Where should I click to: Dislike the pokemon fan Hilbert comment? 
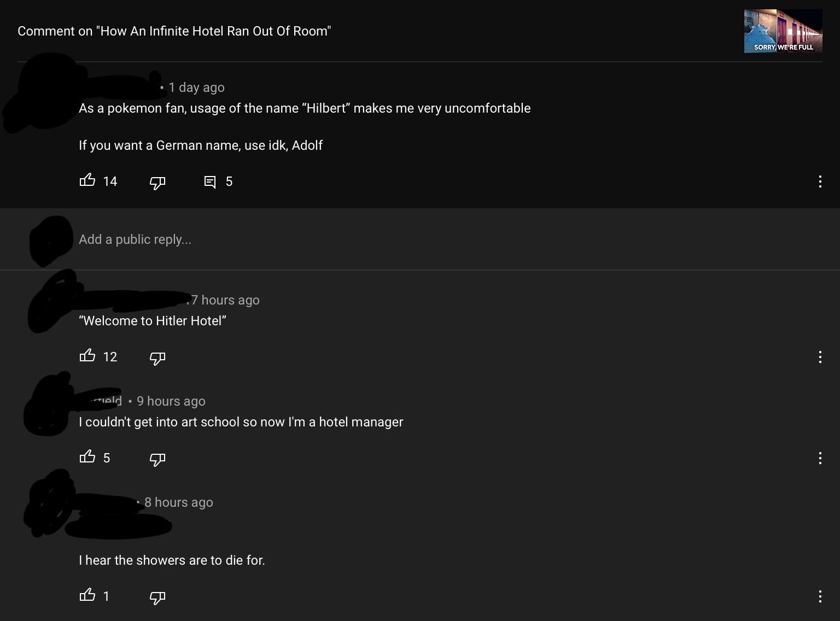[157, 182]
